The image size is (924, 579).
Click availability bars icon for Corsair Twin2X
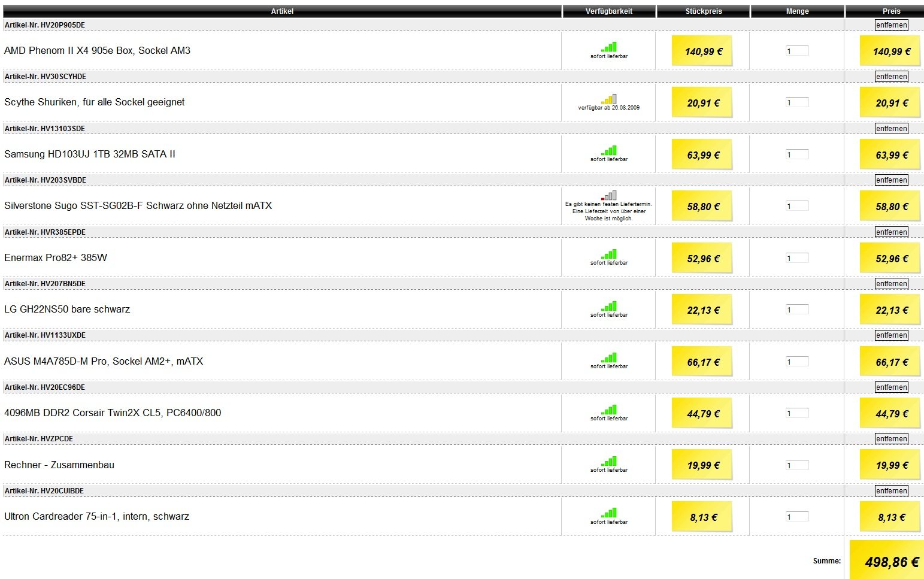tap(609, 410)
